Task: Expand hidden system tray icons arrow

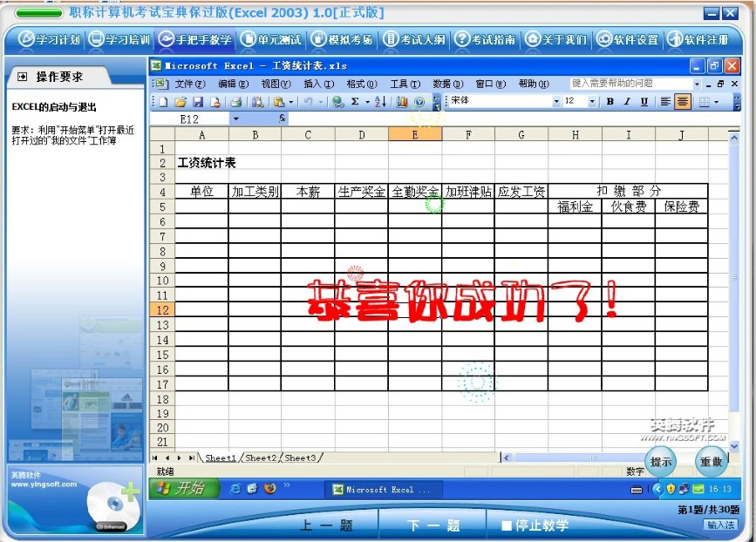Action: pos(657,489)
